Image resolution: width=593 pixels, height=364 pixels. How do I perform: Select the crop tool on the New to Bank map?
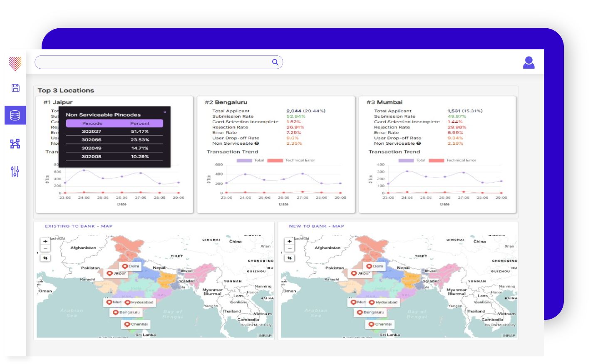[x=289, y=258]
